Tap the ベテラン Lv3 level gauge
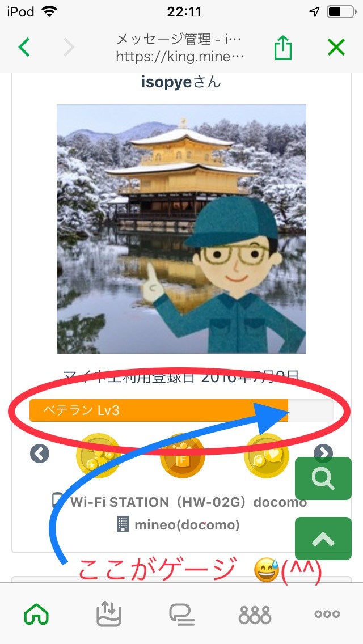The height and width of the screenshot is (644, 363). (181, 410)
